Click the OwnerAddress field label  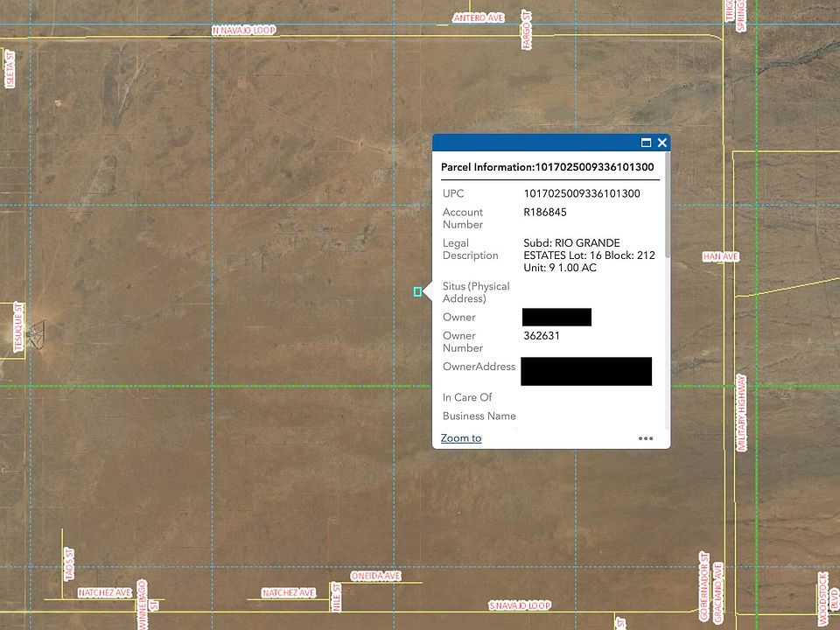(x=479, y=367)
